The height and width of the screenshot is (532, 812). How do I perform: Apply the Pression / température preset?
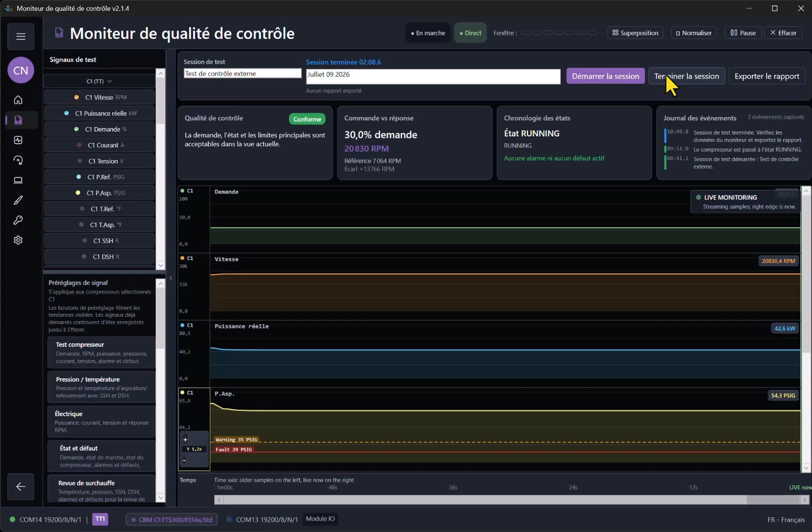click(101, 387)
